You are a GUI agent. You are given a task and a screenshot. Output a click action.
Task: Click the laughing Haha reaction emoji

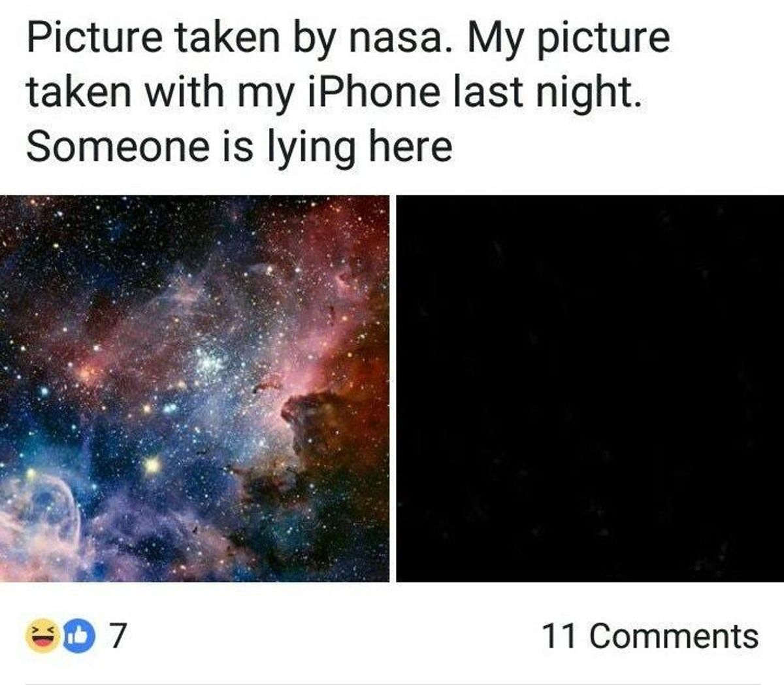[41, 635]
